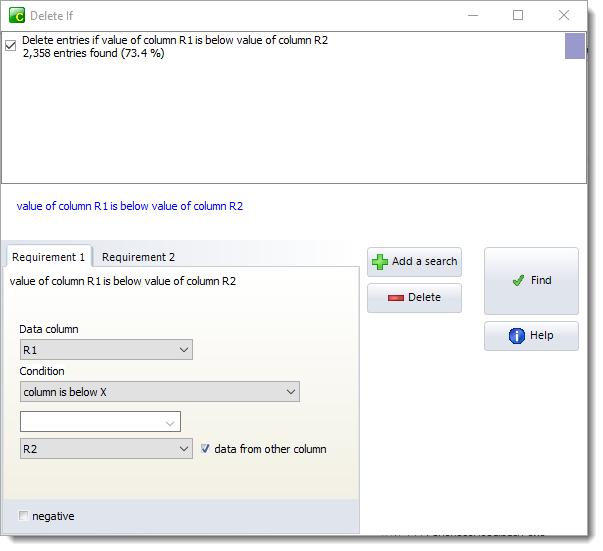Click the purple color swatch in the search list
The width and height of the screenshot is (603, 551).
[x=575, y=46]
